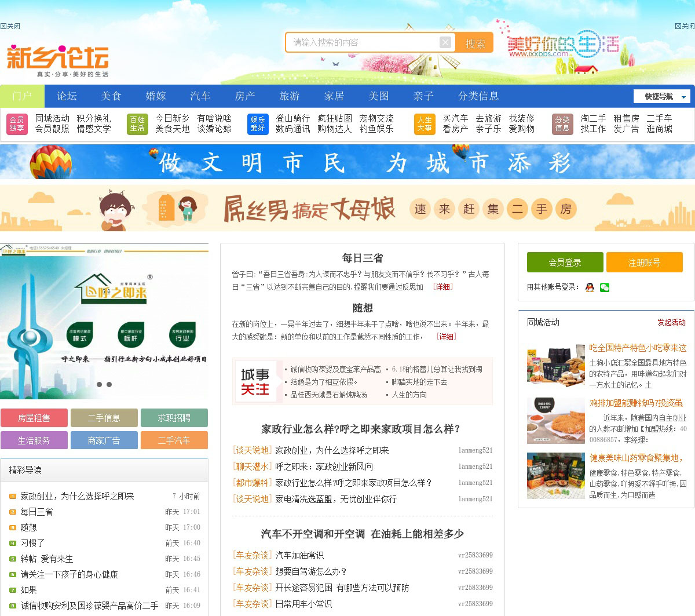Click the 房屋租售 button
This screenshot has width=695, height=616.
point(34,418)
